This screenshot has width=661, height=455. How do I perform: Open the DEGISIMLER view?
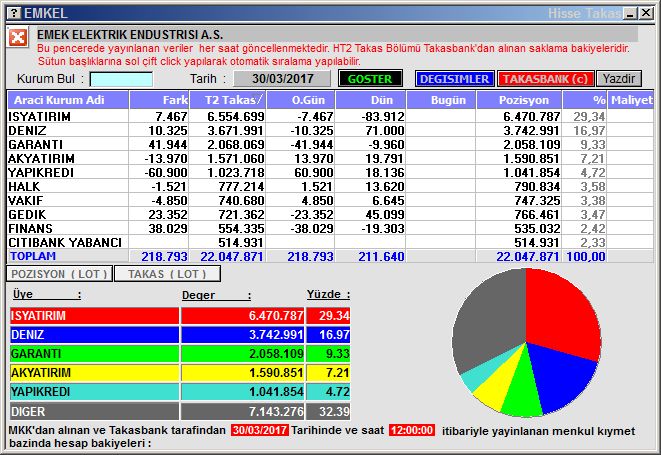pos(454,78)
